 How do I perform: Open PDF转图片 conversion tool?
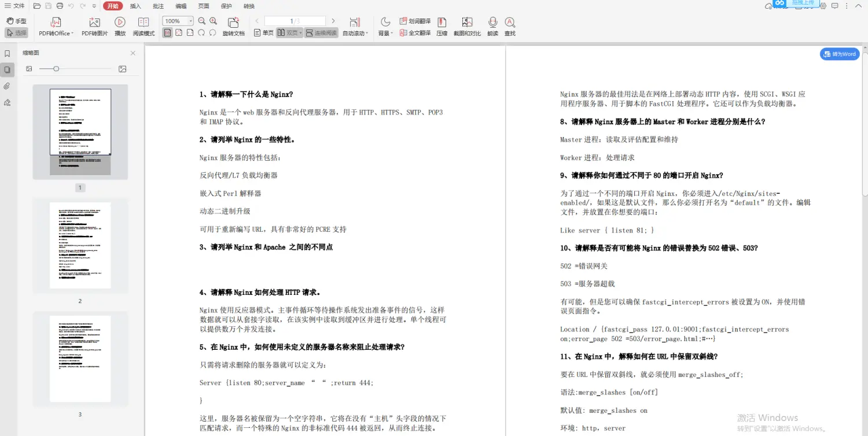click(94, 26)
